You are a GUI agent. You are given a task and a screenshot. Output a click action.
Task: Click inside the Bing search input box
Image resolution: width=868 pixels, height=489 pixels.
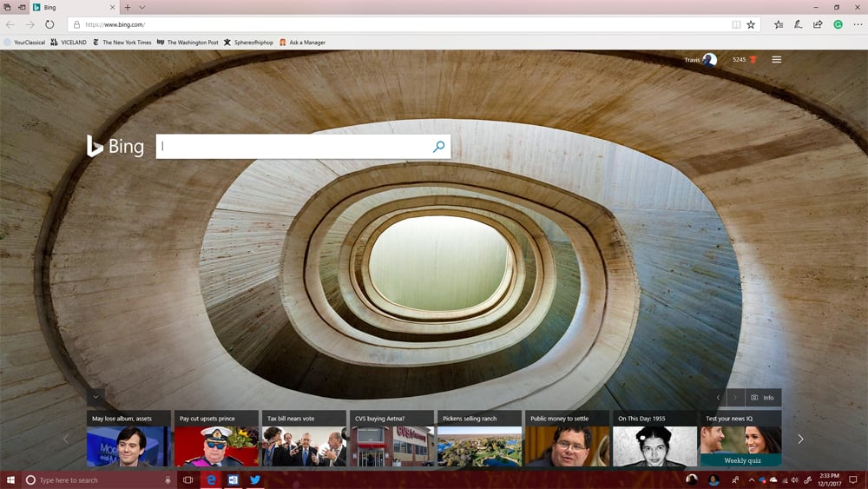(295, 147)
